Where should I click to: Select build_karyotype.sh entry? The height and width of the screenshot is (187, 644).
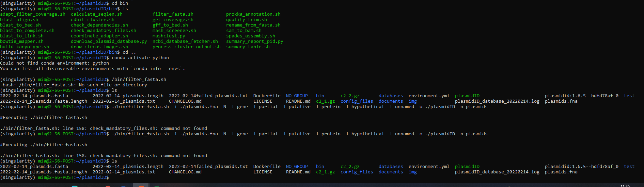tap(25, 47)
